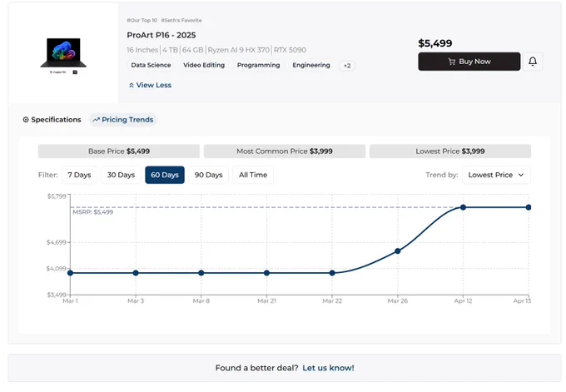Image resolution: width=566 pixels, height=392 pixels.
Task: Click the ProArt P16 laptop thumbnail
Action: click(63, 55)
